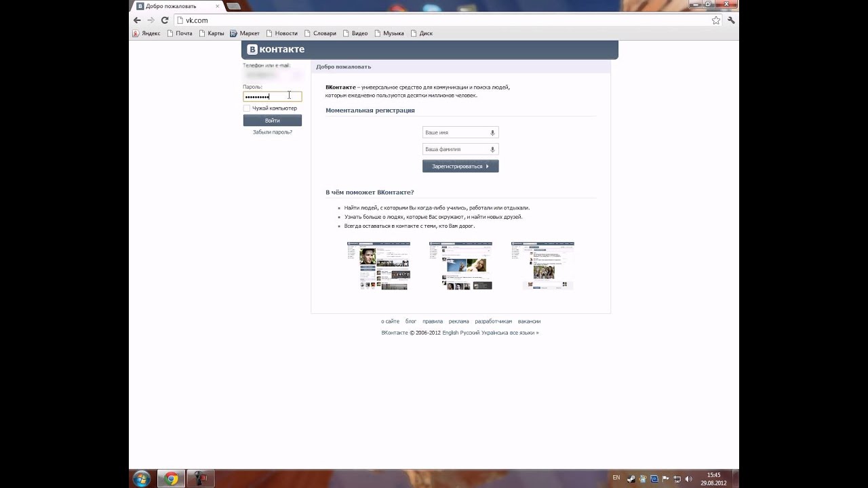Open the вакансии footer link
Image resolution: width=868 pixels, height=488 pixels.
click(x=529, y=321)
